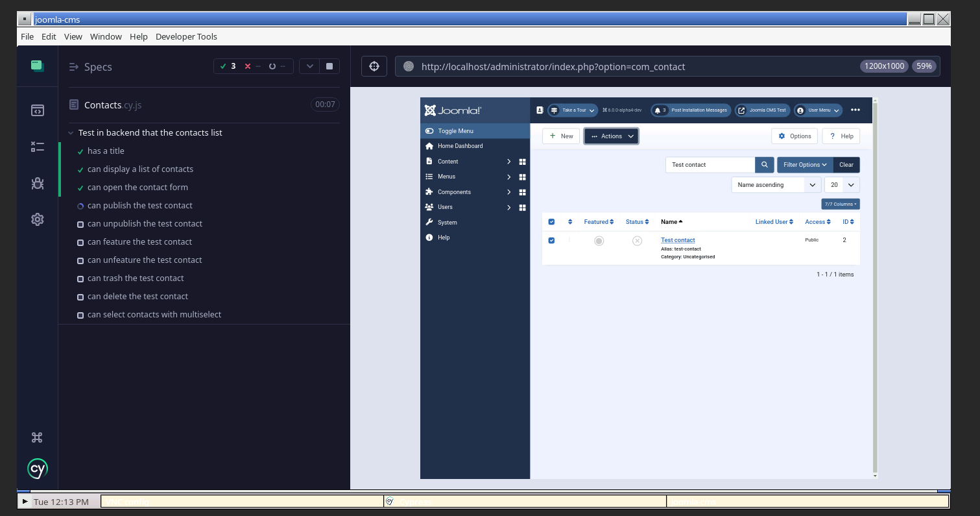Click the Test contact name link

click(x=678, y=240)
